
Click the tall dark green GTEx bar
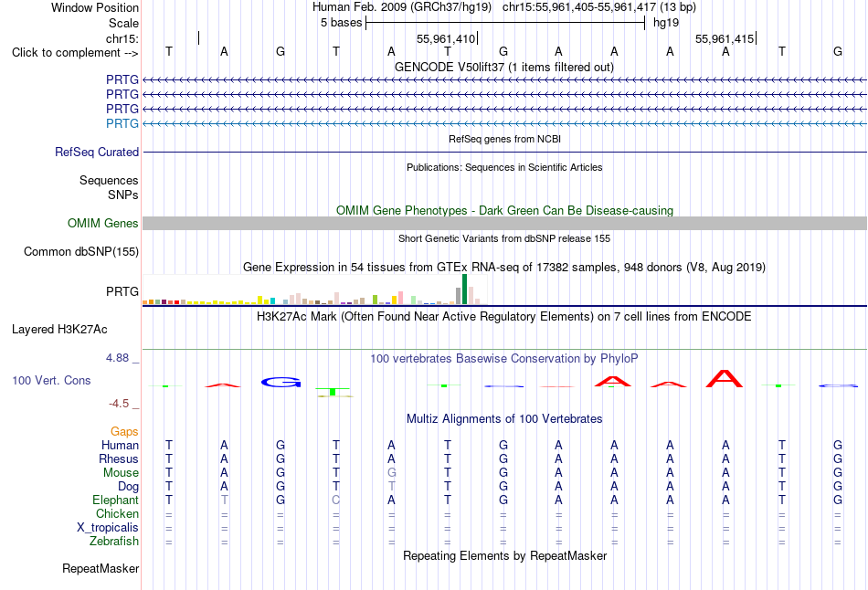[x=464, y=290]
